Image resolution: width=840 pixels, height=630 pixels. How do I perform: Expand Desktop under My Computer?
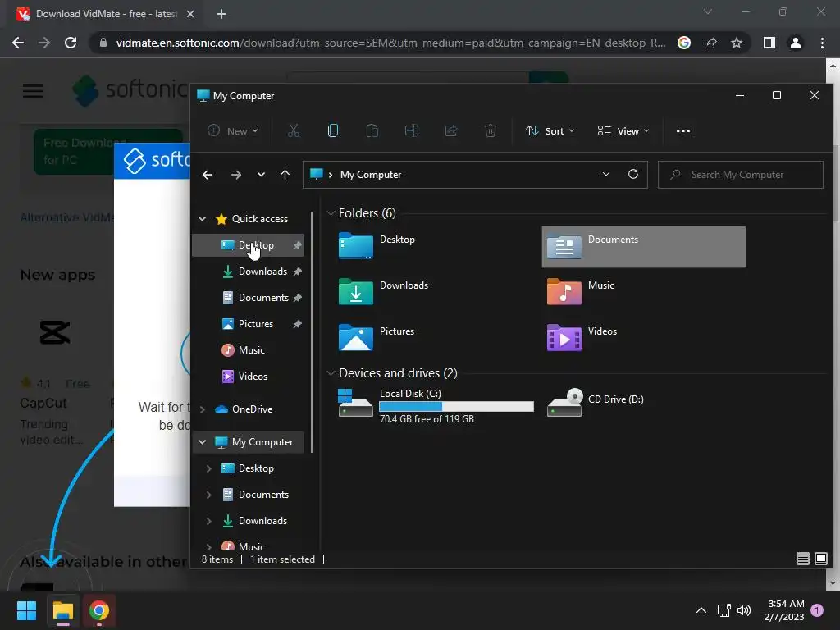[208, 468]
